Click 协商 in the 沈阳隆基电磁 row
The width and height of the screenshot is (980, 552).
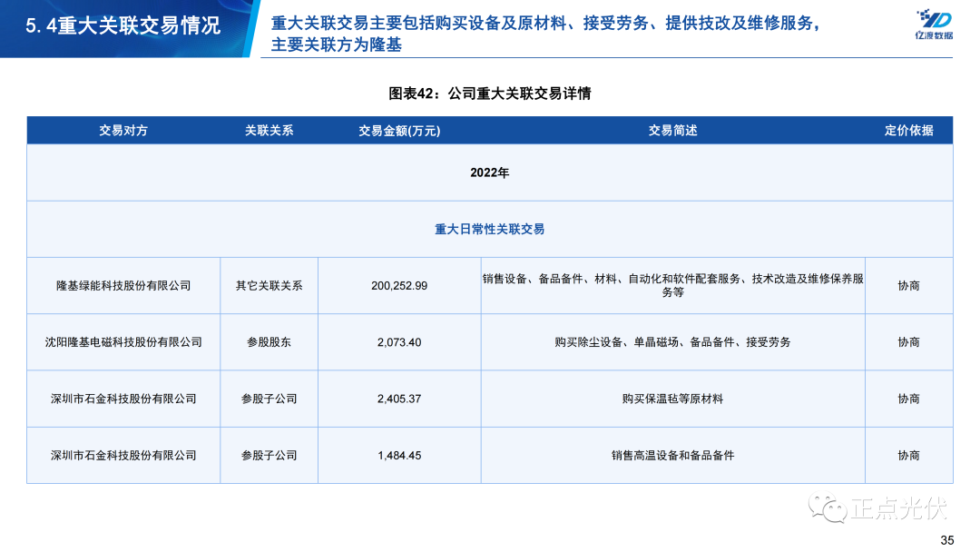908,342
